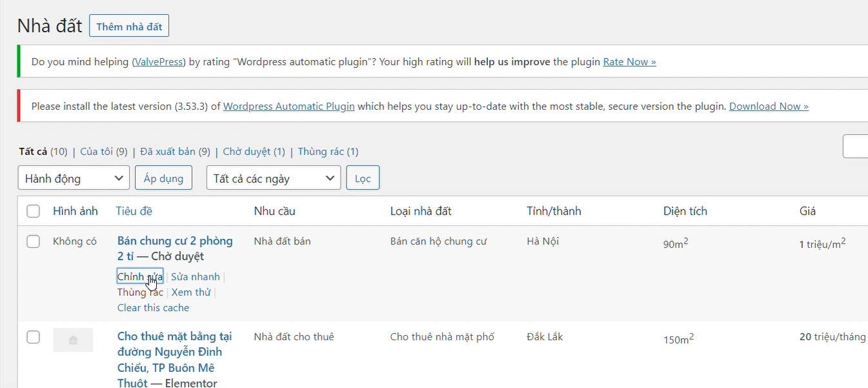Show the Đã xuất bản listings

(x=168, y=152)
